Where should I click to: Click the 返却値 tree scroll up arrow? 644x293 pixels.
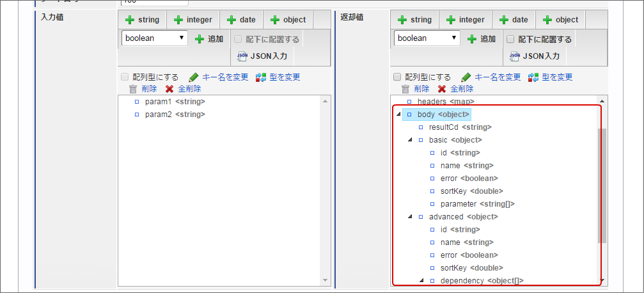pyautogui.click(x=602, y=101)
